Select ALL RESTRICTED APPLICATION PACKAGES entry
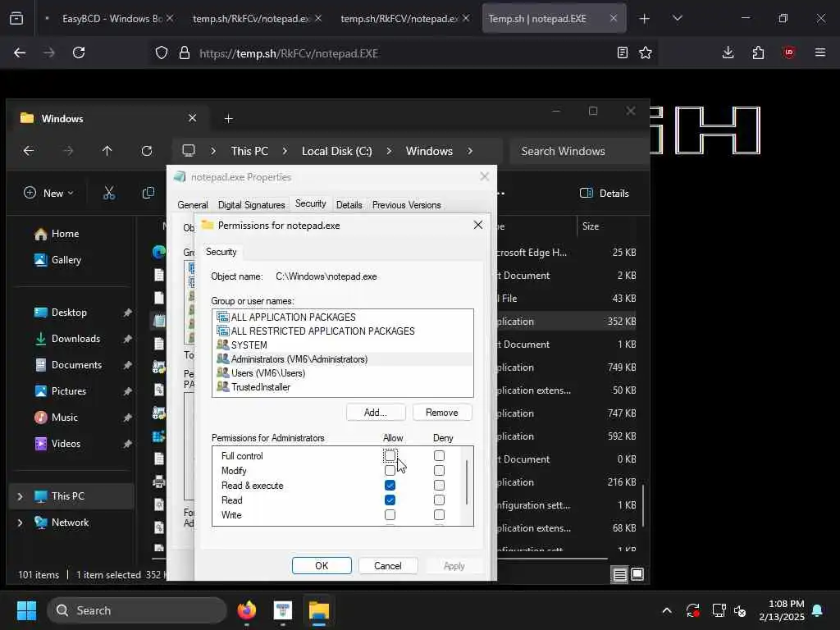The image size is (840, 630). (342, 331)
